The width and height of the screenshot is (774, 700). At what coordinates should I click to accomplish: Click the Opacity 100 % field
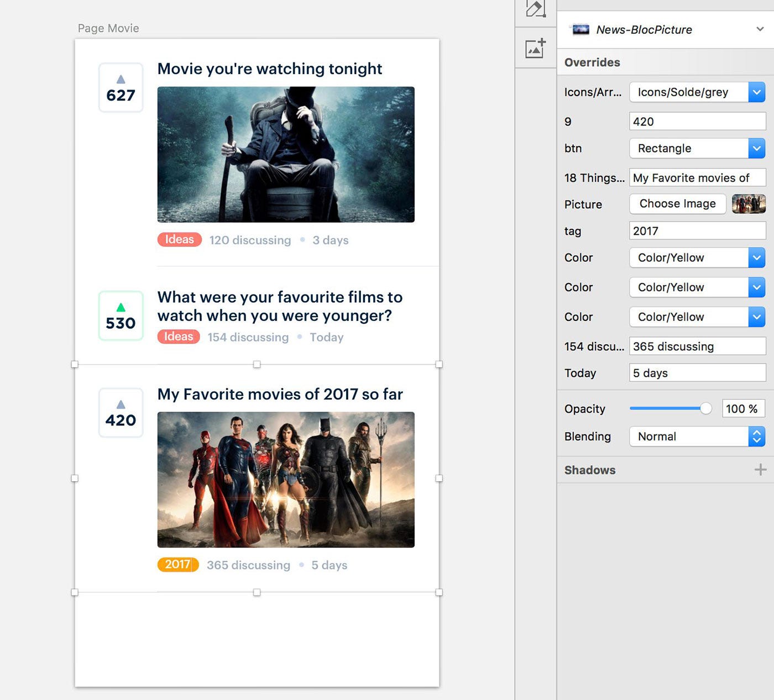pos(743,408)
